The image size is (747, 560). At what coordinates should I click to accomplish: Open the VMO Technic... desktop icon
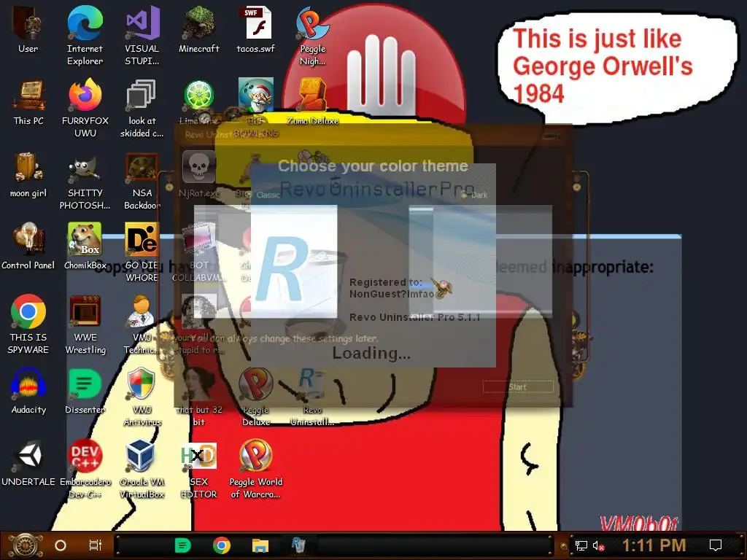click(142, 324)
